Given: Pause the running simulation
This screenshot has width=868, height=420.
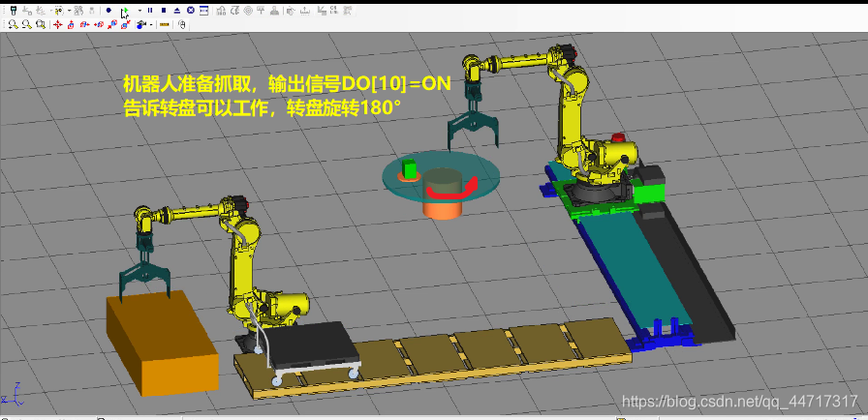Looking at the screenshot, I should [150, 11].
